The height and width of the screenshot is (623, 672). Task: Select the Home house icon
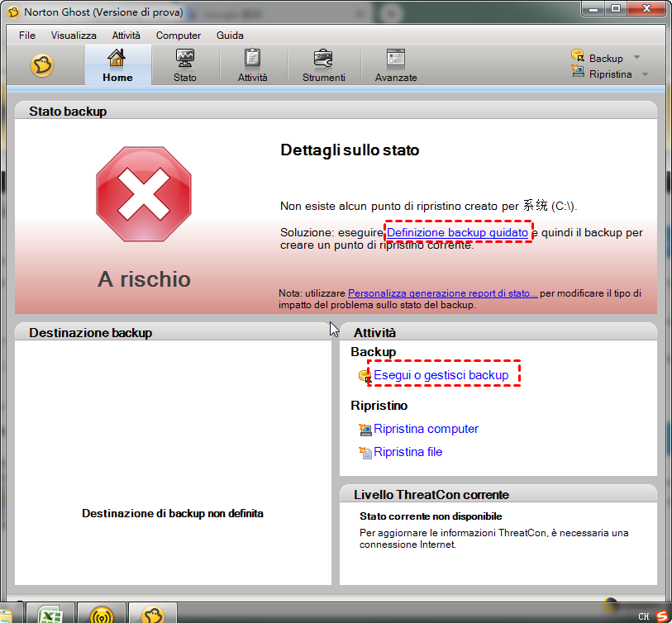(117, 58)
